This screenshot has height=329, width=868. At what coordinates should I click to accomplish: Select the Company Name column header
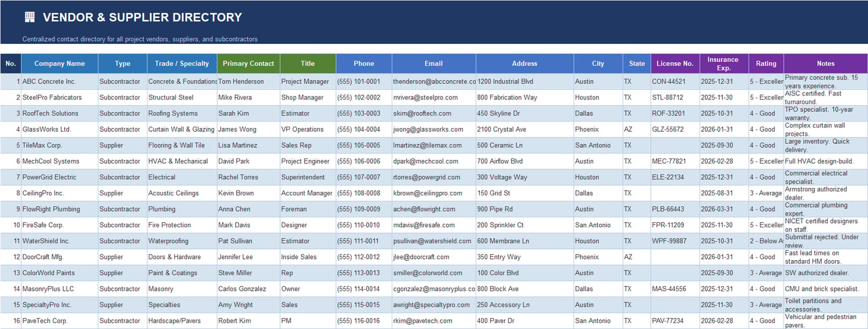click(60, 64)
